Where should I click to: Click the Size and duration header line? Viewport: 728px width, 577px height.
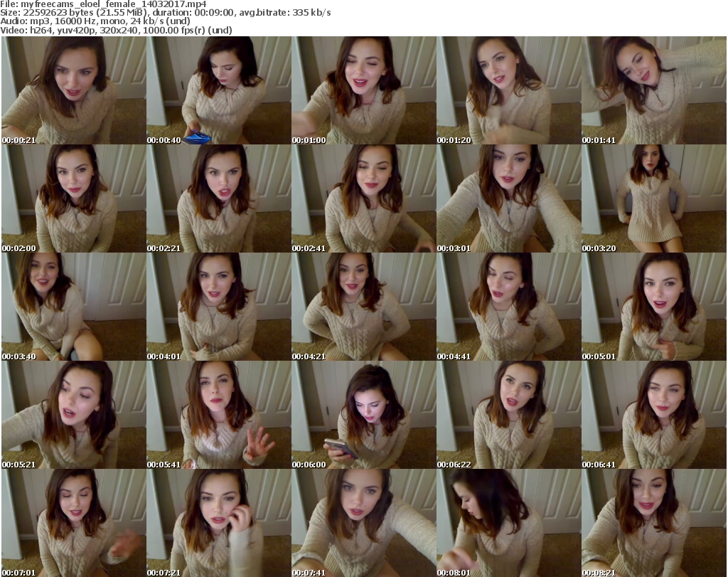coord(165,13)
